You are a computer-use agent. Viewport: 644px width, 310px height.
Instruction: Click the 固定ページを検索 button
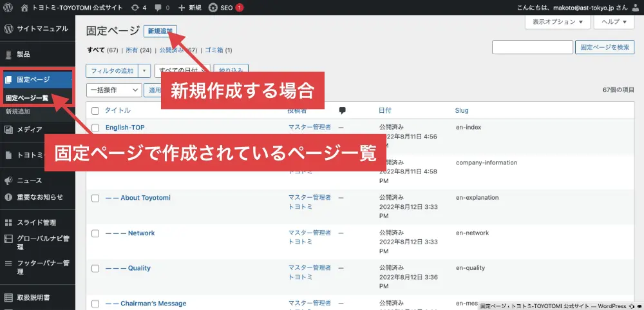(605, 47)
